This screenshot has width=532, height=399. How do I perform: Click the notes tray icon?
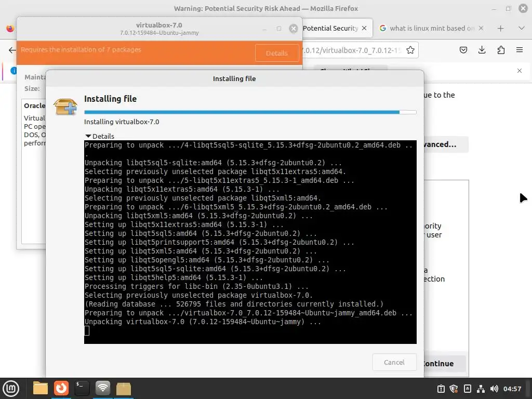pos(467,389)
